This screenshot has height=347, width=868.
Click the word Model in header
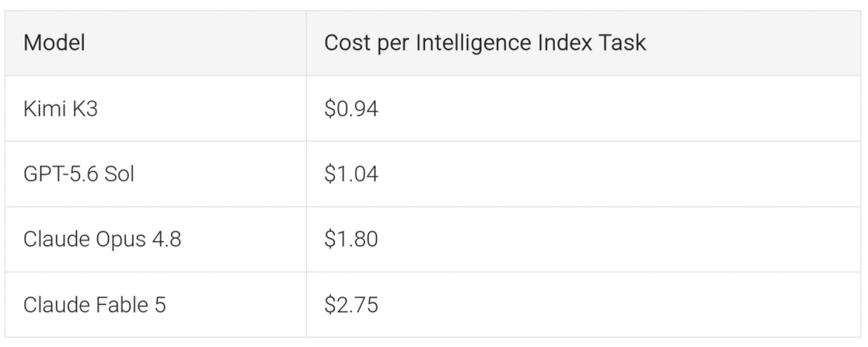point(54,43)
